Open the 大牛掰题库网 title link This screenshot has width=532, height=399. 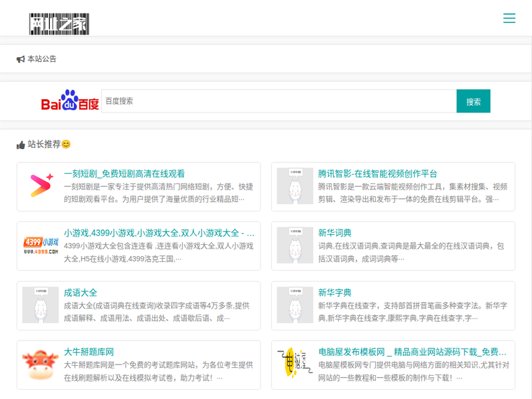pyautogui.click(x=89, y=352)
